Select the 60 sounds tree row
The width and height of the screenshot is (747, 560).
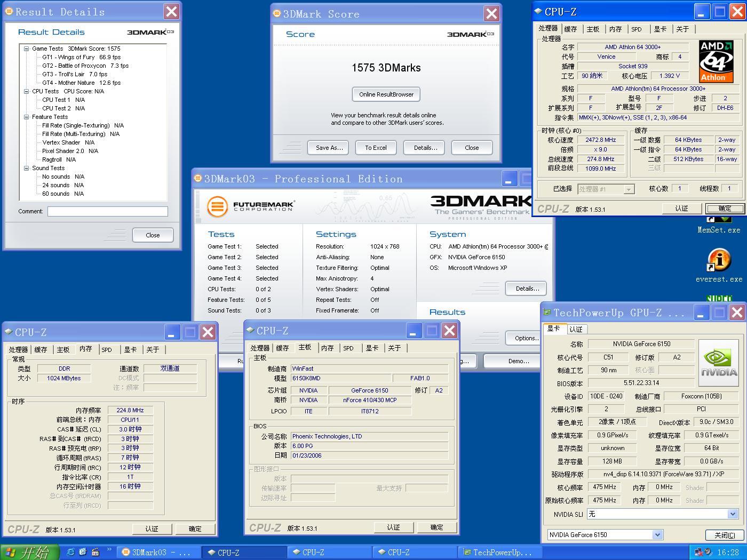tap(63, 194)
